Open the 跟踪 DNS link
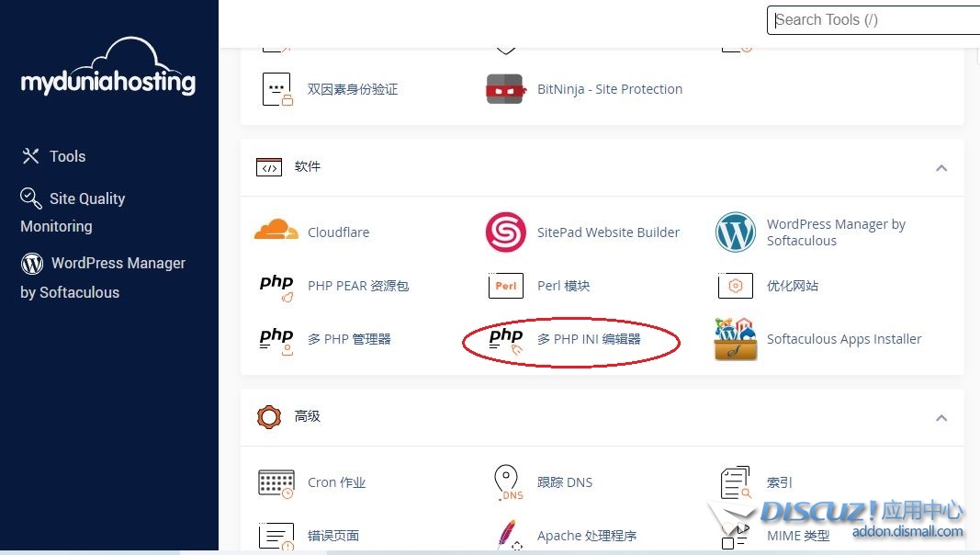The image size is (980, 555). [x=565, y=482]
